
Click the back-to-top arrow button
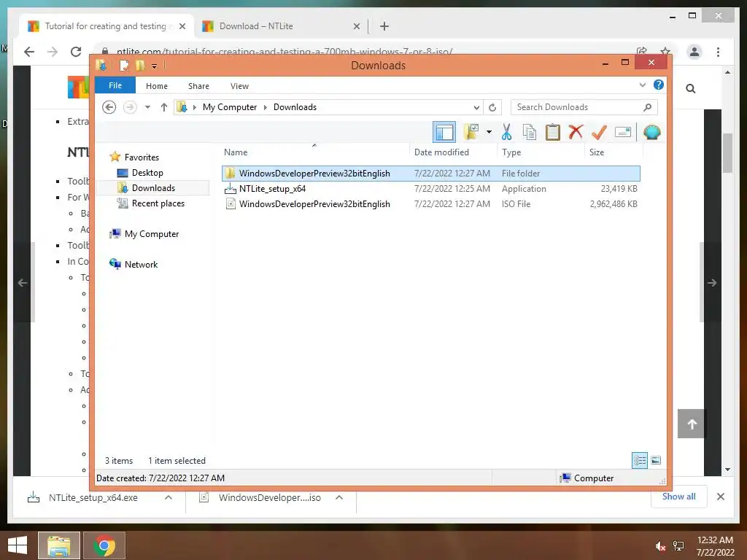click(692, 424)
